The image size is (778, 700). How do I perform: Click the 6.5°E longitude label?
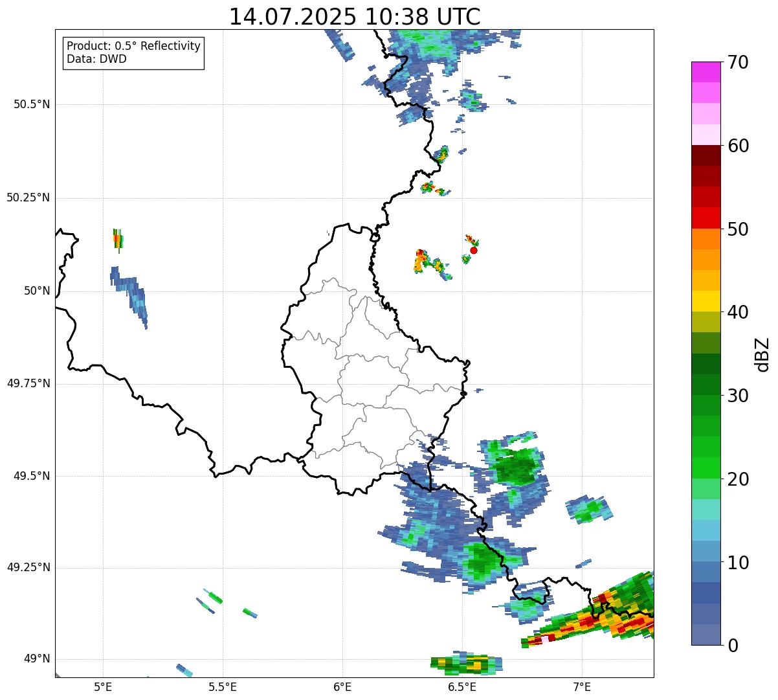[x=462, y=687]
